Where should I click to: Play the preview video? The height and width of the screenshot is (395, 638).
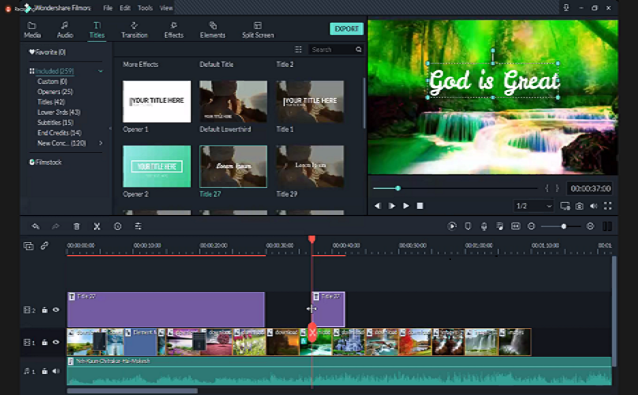coord(406,206)
